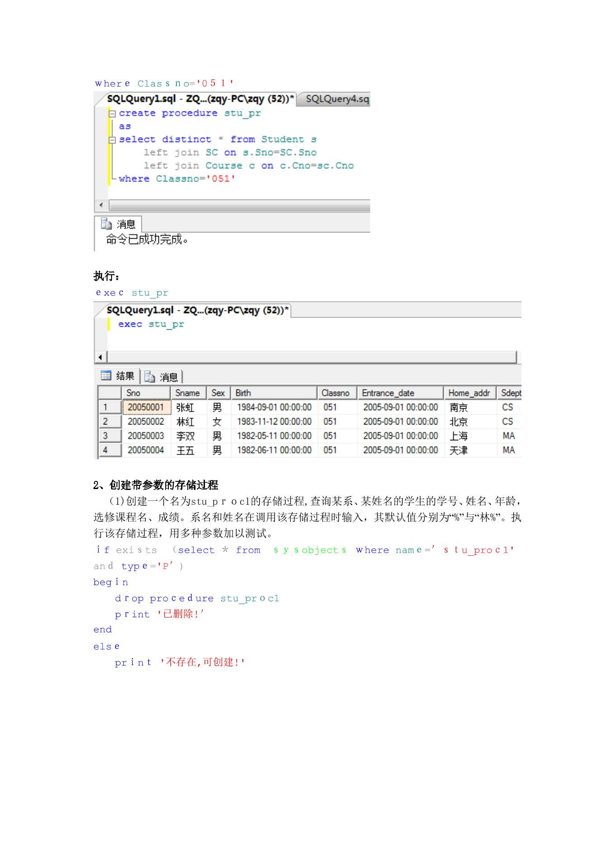Click the Classno column header
Image resolution: width=614 pixels, height=868 pixels.
click(x=337, y=393)
